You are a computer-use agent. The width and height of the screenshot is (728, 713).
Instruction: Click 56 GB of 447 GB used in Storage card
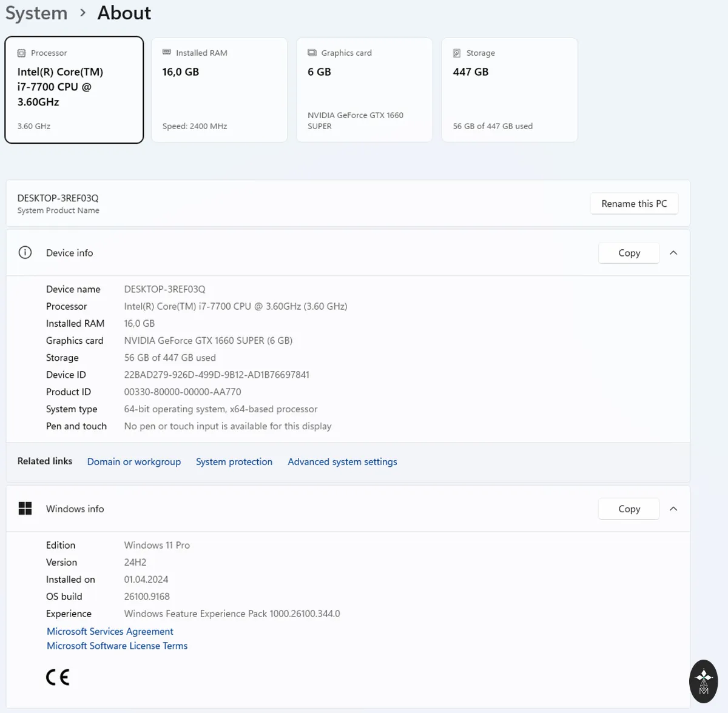pos(493,126)
